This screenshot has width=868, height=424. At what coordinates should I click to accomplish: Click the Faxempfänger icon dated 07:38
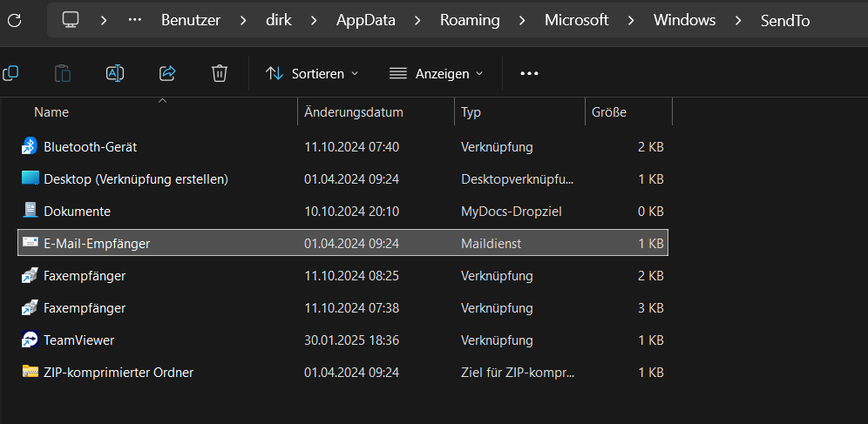30,307
